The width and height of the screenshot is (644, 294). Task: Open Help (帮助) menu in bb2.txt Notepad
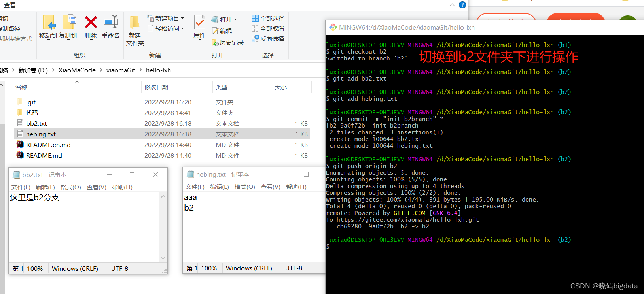(x=122, y=187)
